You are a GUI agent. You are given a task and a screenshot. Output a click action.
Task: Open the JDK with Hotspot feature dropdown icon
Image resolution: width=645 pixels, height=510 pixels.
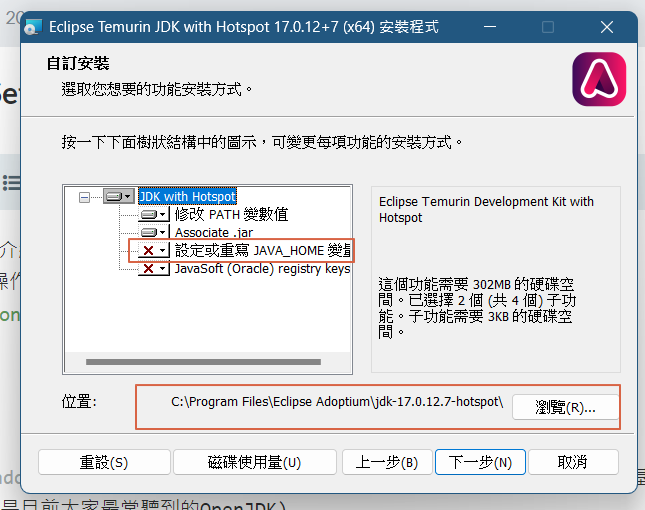click(118, 197)
